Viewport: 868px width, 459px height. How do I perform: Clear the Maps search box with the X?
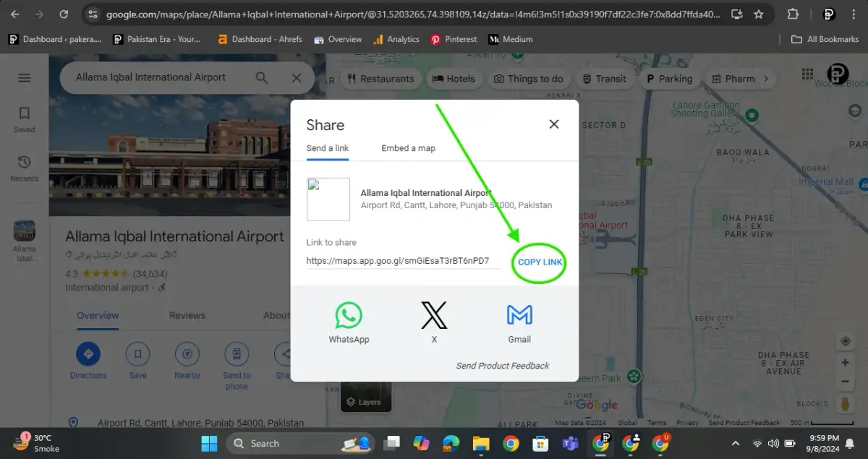297,78
